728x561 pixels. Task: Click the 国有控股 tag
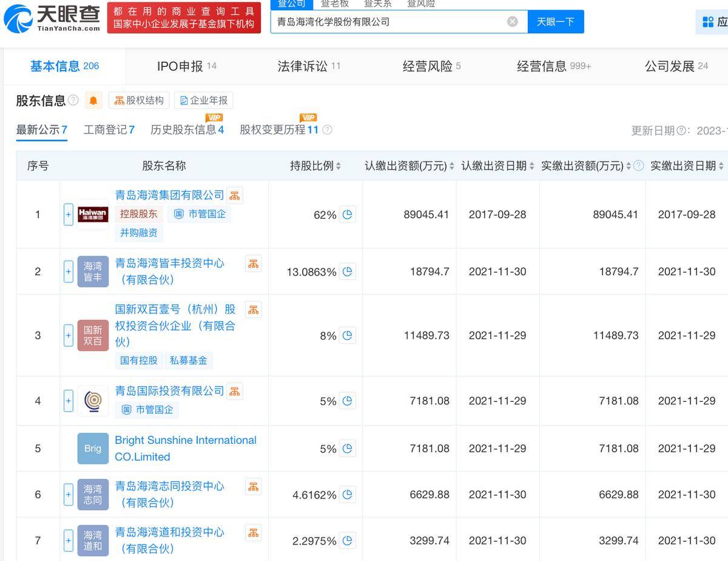139,360
